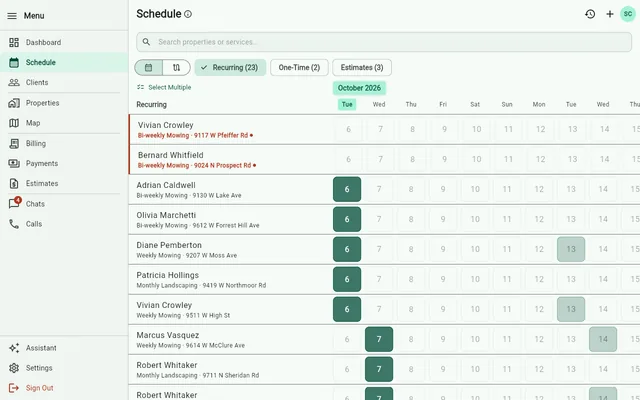Select day 7 for Robert Whitaker Monthly Landscaping
640x400 pixels.
pos(379,369)
